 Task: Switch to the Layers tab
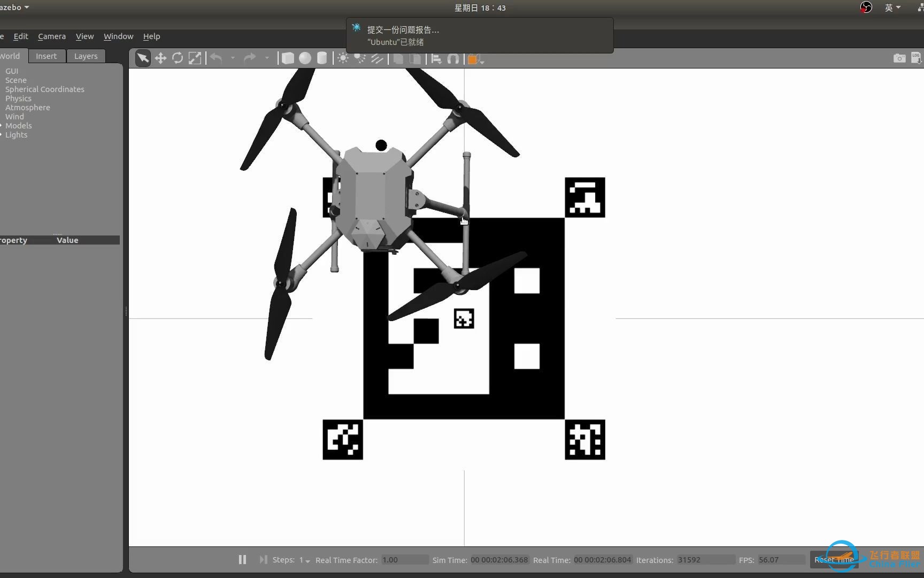[x=86, y=56]
